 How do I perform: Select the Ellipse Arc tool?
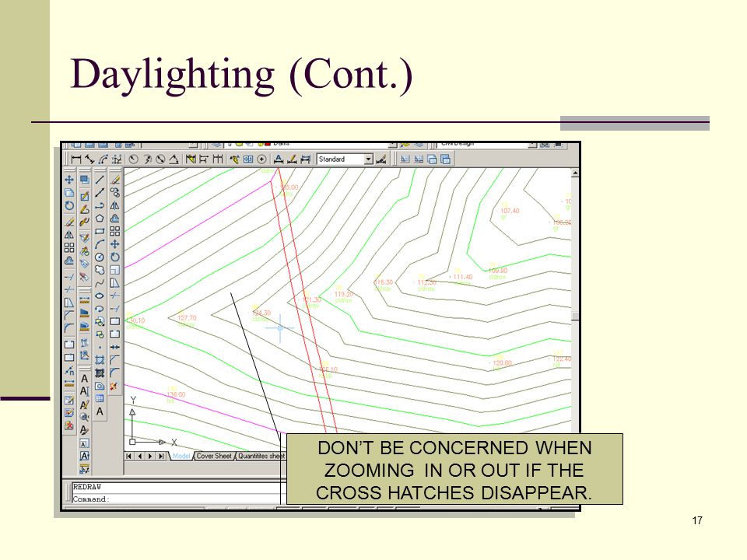100,309
